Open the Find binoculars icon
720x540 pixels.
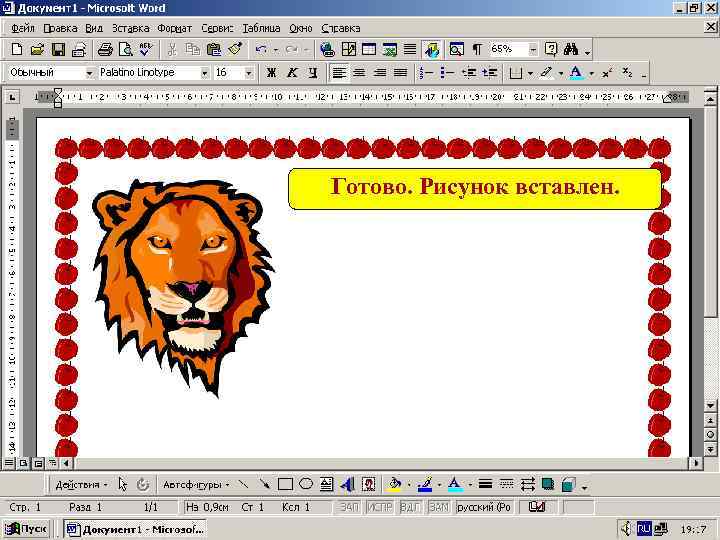tap(571, 49)
